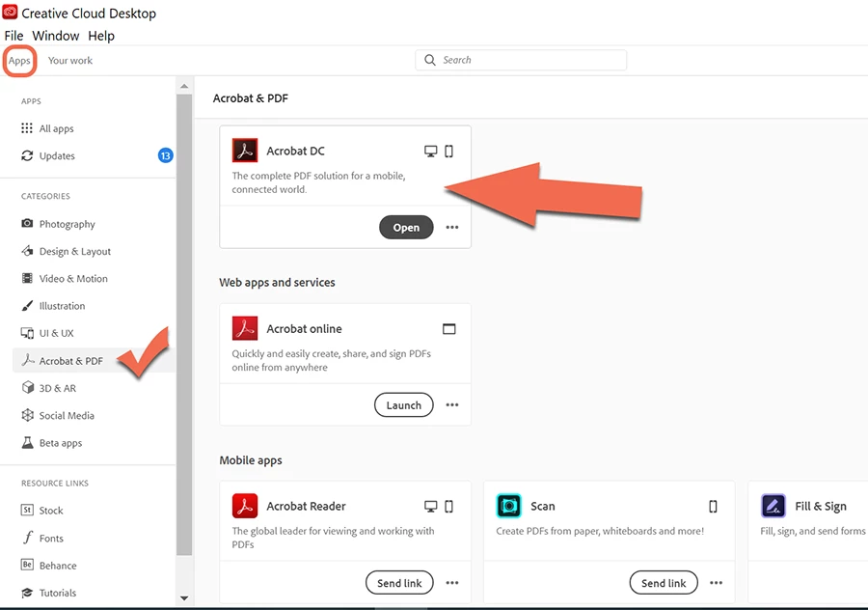This screenshot has height=610, width=868.
Task: Select All apps grid icon
Action: coord(27,128)
